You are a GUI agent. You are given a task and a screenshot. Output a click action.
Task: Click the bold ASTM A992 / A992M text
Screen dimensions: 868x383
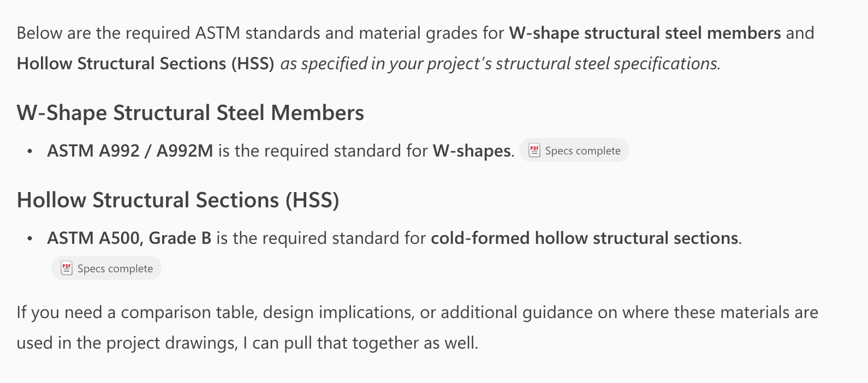click(x=130, y=151)
